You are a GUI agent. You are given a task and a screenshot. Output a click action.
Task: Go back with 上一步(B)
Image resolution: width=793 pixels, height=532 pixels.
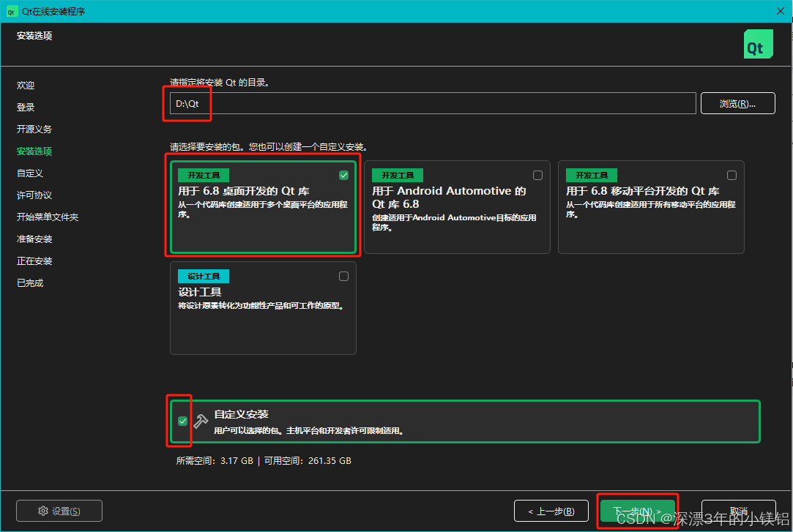(551, 511)
